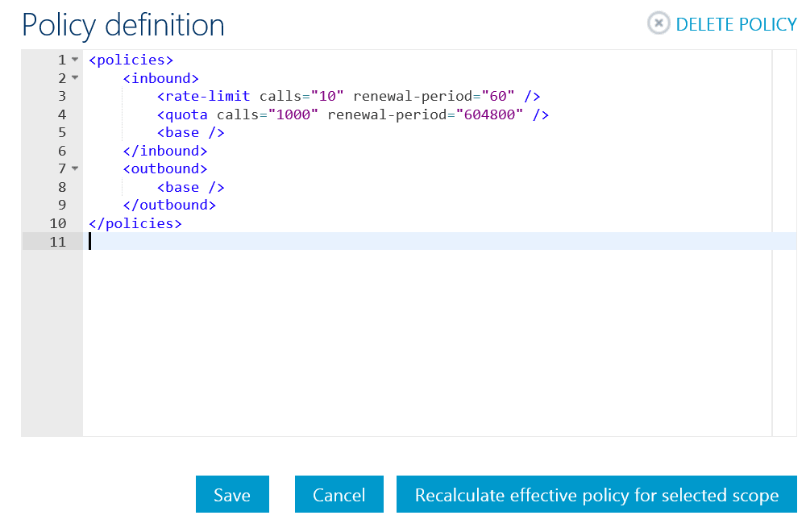Viewport: 806px width, 532px height.
Task: Place cursor in the rate-limit tag line
Action: pyautogui.click(x=348, y=96)
